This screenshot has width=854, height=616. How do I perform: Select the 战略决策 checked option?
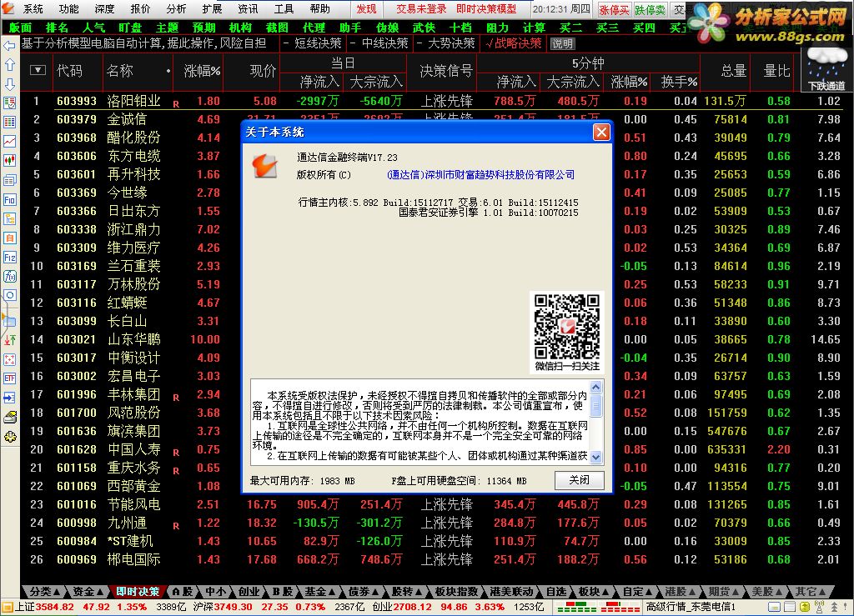(513, 43)
